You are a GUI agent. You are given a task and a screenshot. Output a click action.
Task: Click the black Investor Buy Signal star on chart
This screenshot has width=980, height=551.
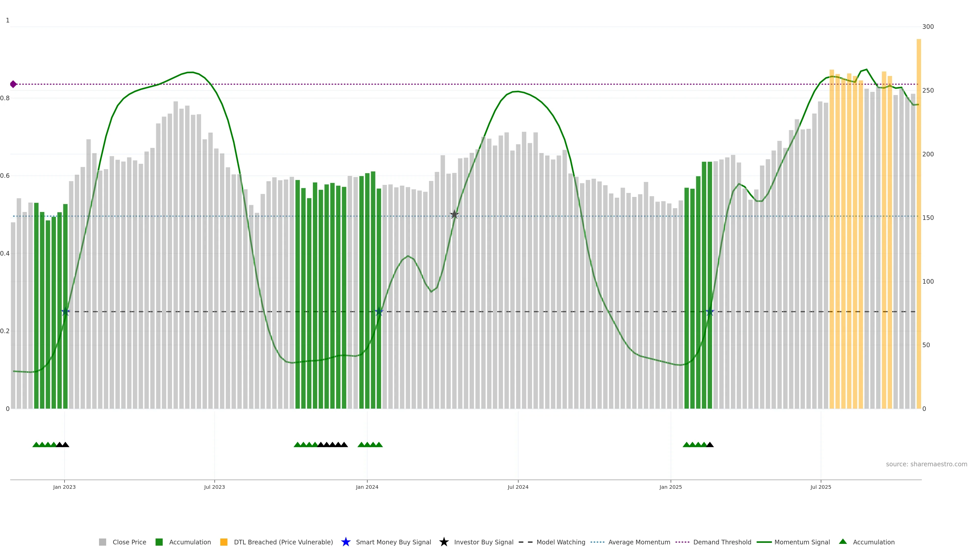(x=454, y=215)
